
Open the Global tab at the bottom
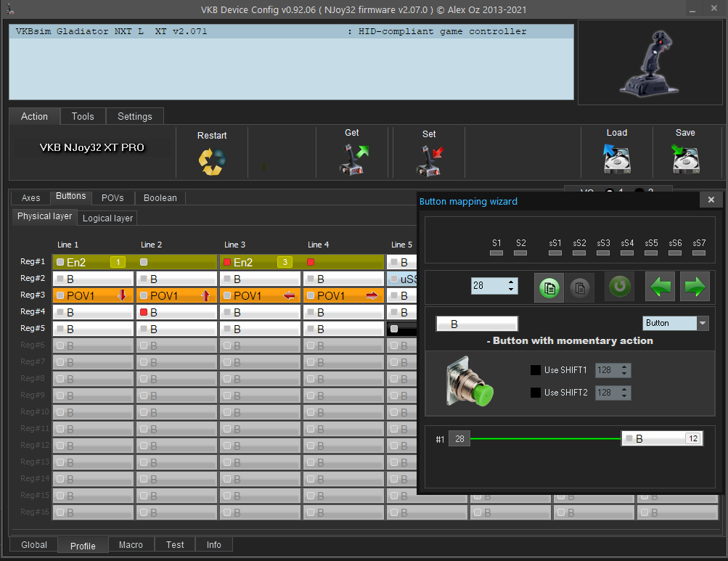[34, 545]
